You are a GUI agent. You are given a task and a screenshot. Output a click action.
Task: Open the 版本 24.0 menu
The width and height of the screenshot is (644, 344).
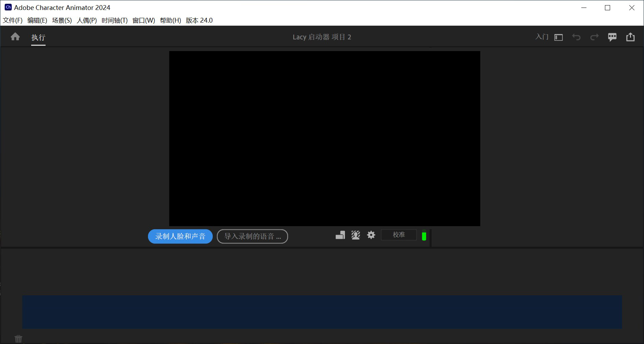[x=199, y=20]
